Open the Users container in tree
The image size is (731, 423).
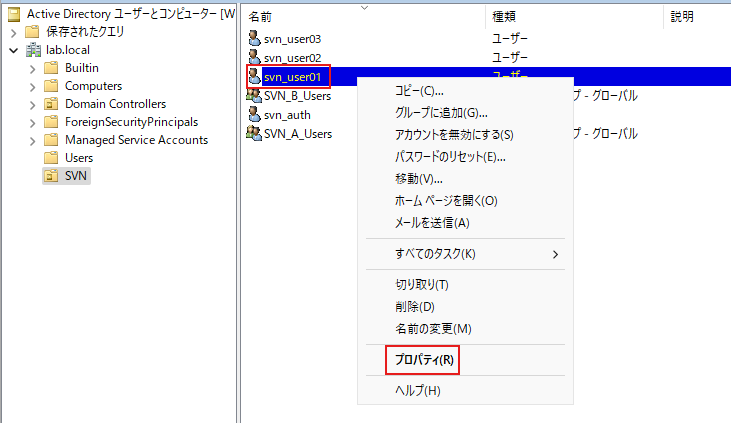click(79, 158)
